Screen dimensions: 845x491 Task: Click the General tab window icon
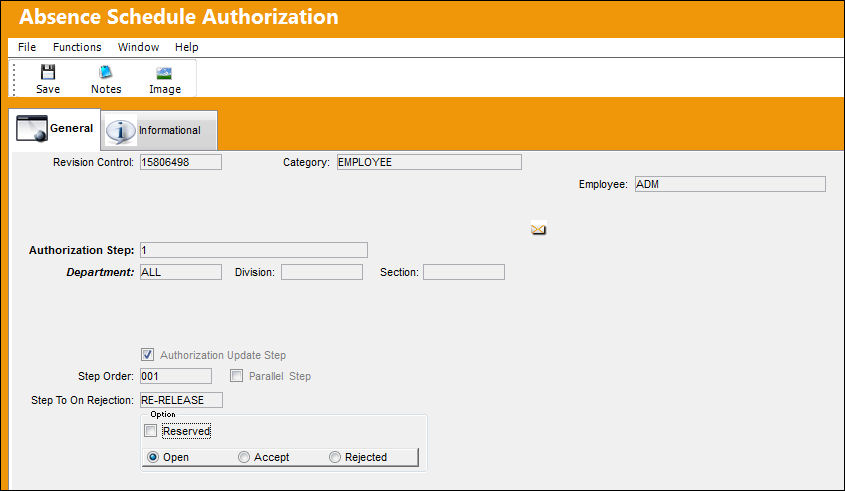point(32,128)
